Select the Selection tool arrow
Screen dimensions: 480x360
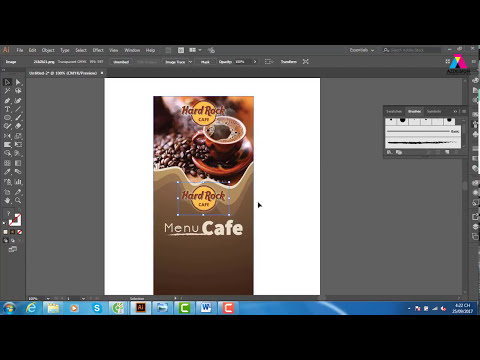pyautogui.click(x=7, y=82)
